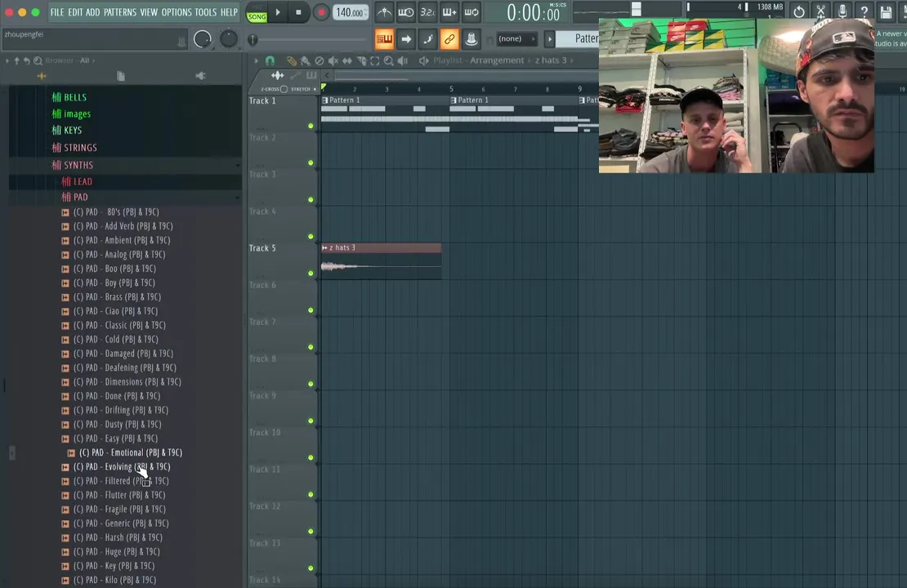Select the playlist zoom tool
The width and height of the screenshot is (907, 588).
point(389,60)
